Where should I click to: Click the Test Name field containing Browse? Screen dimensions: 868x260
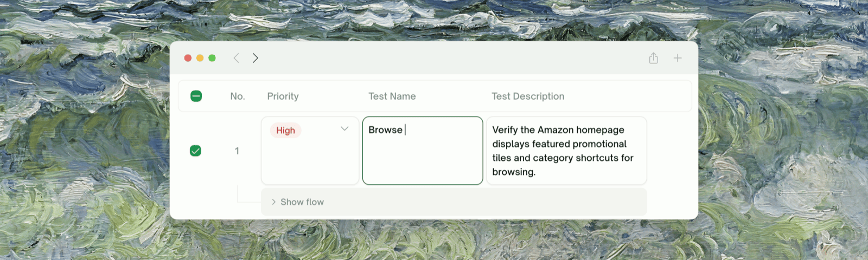click(423, 151)
